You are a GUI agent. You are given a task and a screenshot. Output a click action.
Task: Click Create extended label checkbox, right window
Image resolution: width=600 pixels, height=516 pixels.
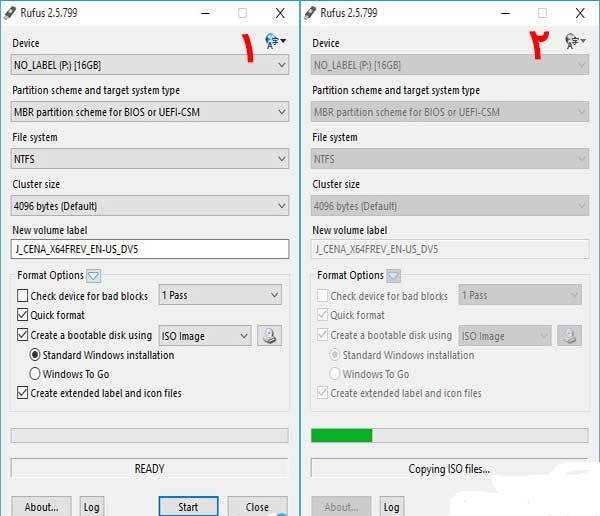(323, 393)
